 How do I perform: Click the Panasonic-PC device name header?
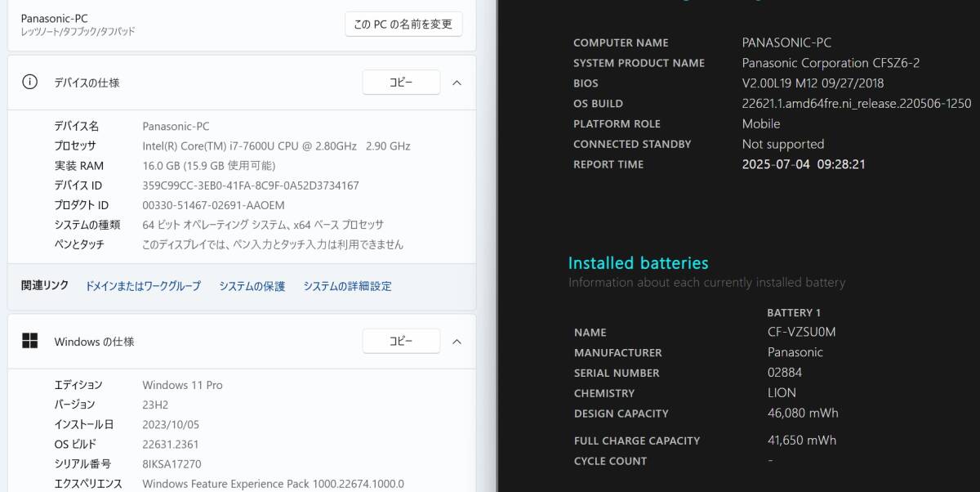click(x=54, y=18)
